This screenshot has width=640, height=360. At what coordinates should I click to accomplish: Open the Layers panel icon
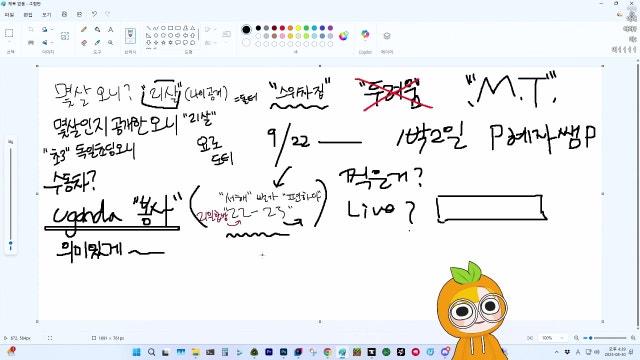click(x=387, y=36)
